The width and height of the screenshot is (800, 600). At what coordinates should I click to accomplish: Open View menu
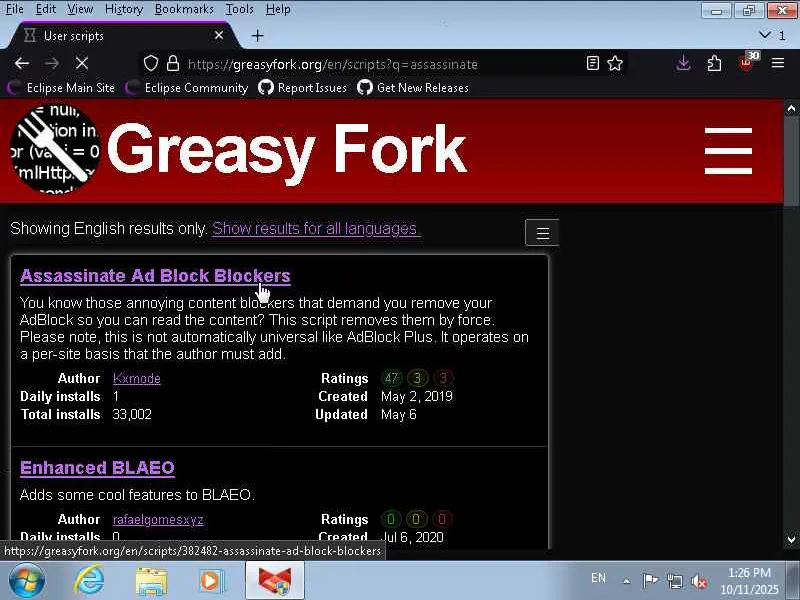[80, 9]
